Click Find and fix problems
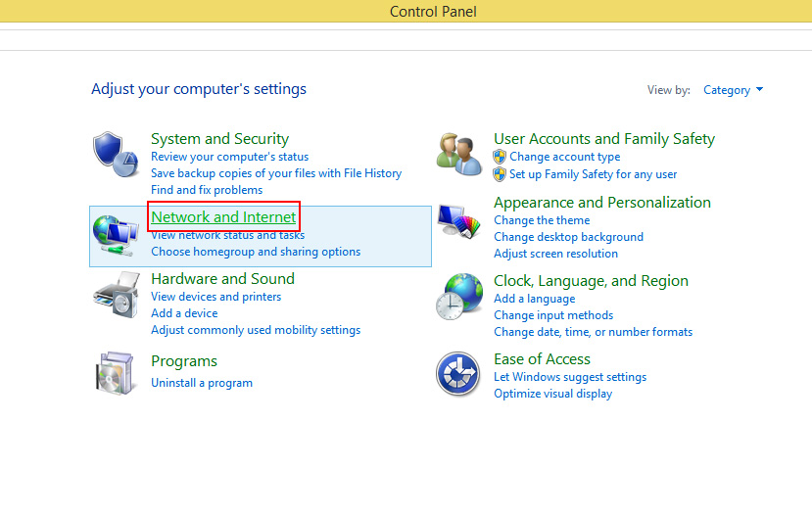 (x=207, y=190)
